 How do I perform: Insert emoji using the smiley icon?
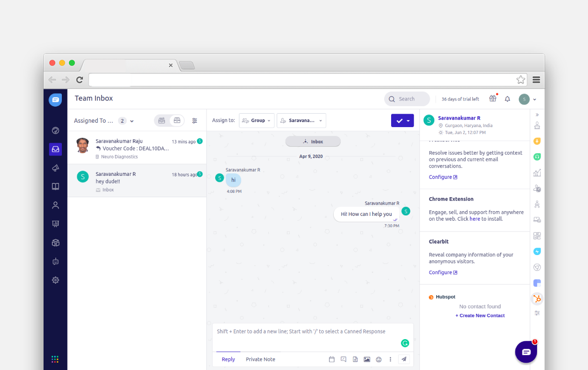click(378, 360)
